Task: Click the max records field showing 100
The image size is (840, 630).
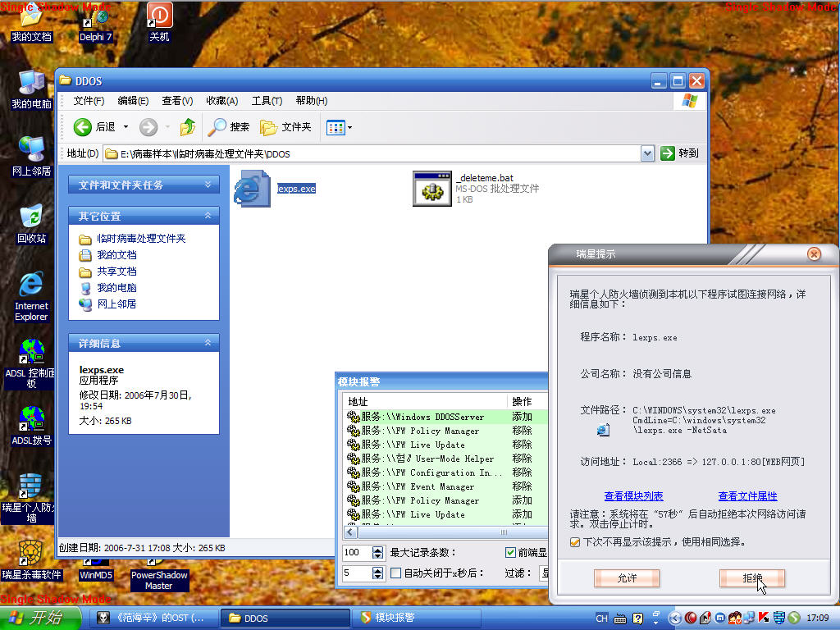Action: click(x=358, y=552)
